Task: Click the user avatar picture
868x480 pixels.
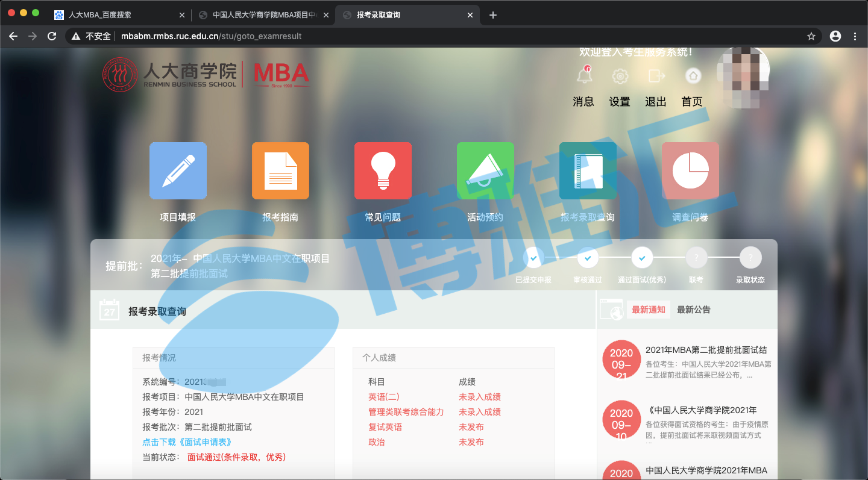Action: (x=744, y=78)
